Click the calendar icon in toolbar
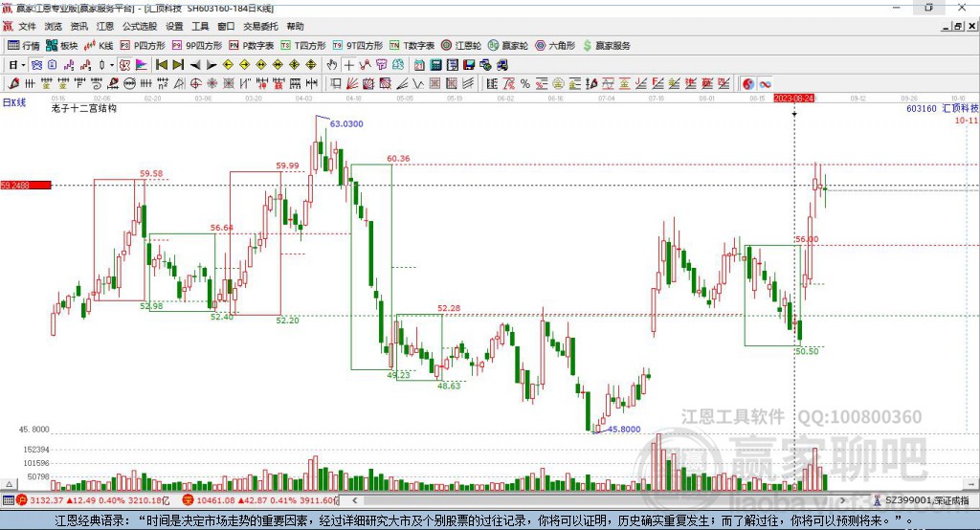Image resolution: width=980 pixels, height=530 pixels. [419, 65]
